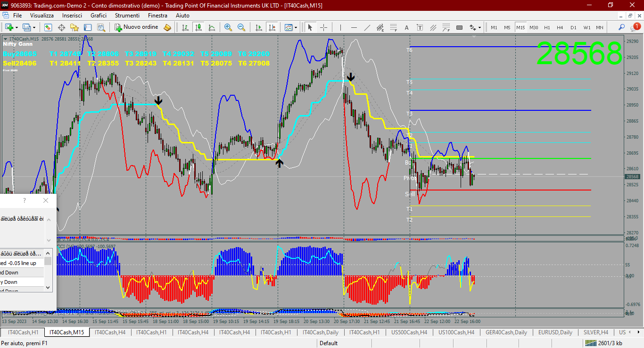Select the trendline drawing tool
This screenshot has width=644, height=348.
point(367,27)
